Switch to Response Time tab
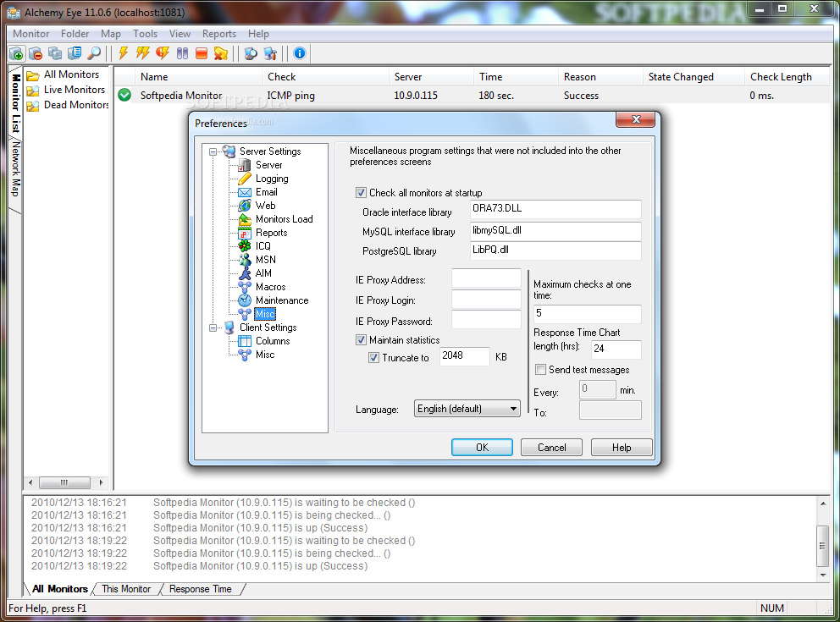Viewport: 840px width, 622px height. click(201, 589)
